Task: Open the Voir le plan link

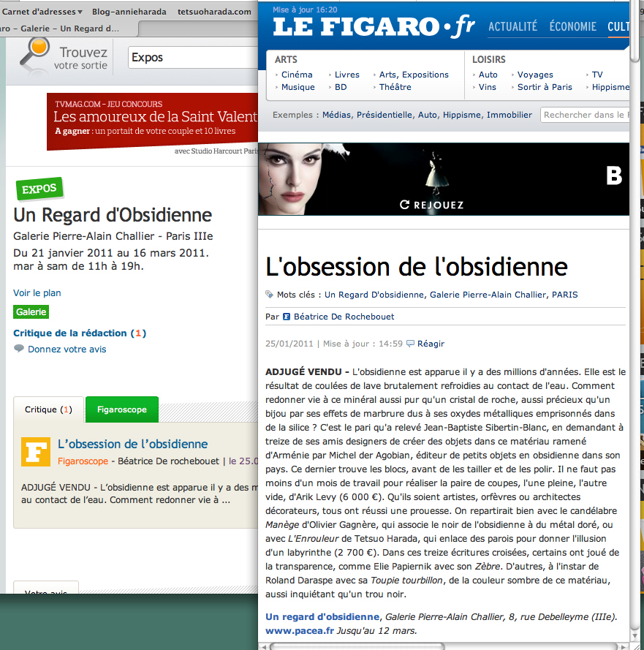Action: pyautogui.click(x=37, y=292)
